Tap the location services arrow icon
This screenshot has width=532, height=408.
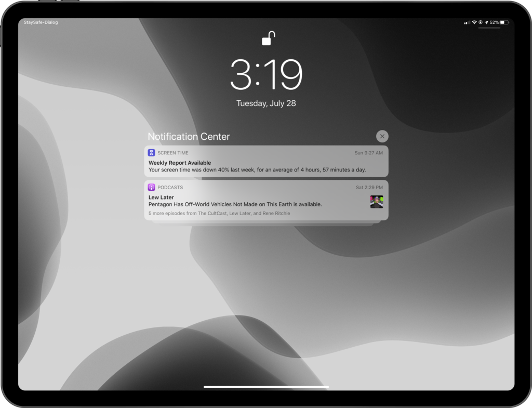pyautogui.click(x=486, y=23)
